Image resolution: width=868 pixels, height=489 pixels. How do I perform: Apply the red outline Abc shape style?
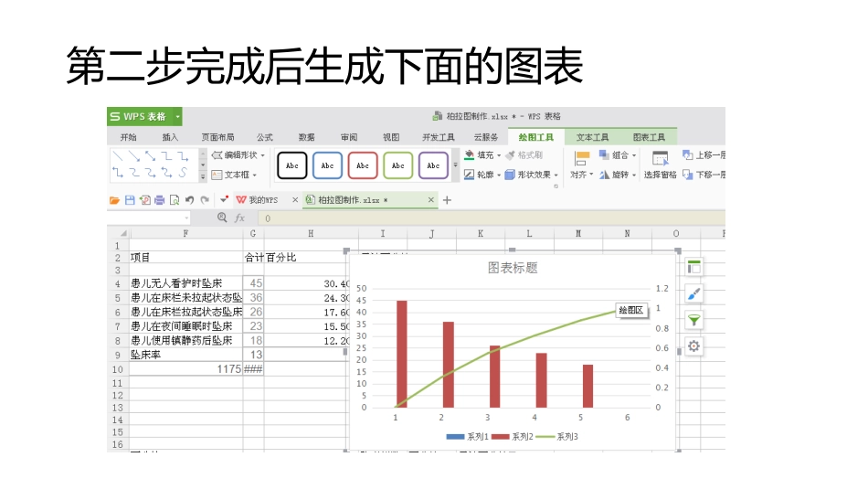pyautogui.click(x=363, y=165)
